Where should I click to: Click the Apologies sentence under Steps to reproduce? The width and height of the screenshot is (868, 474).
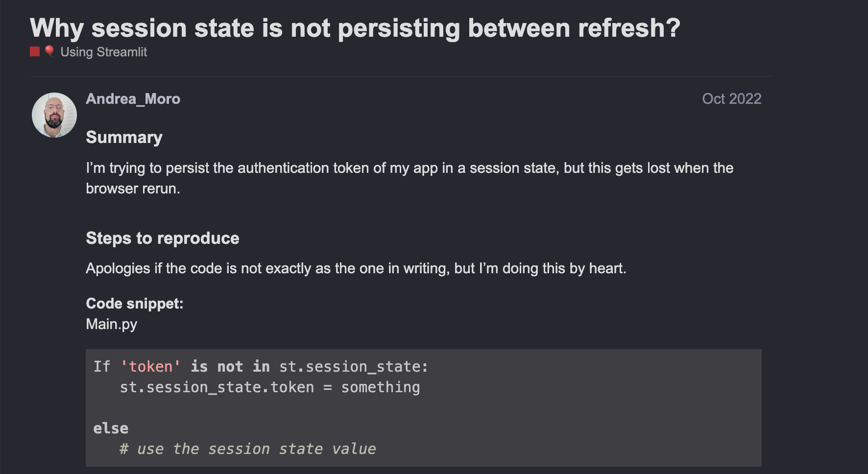356,268
